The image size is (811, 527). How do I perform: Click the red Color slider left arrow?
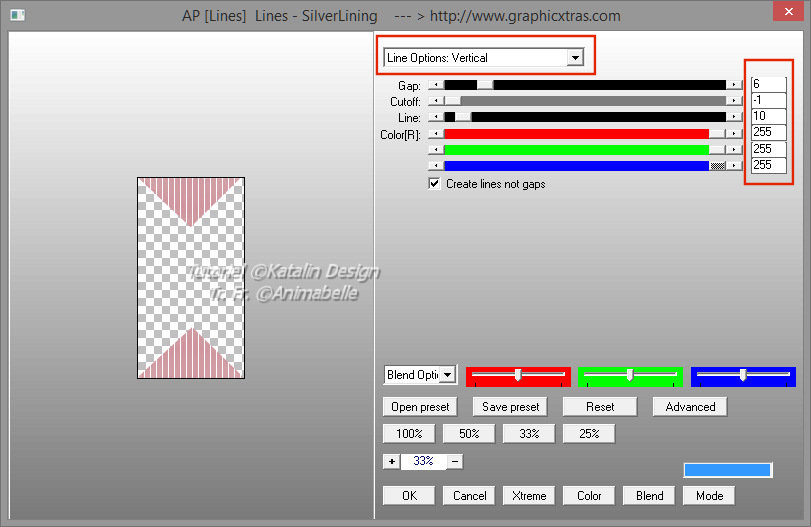coord(436,134)
